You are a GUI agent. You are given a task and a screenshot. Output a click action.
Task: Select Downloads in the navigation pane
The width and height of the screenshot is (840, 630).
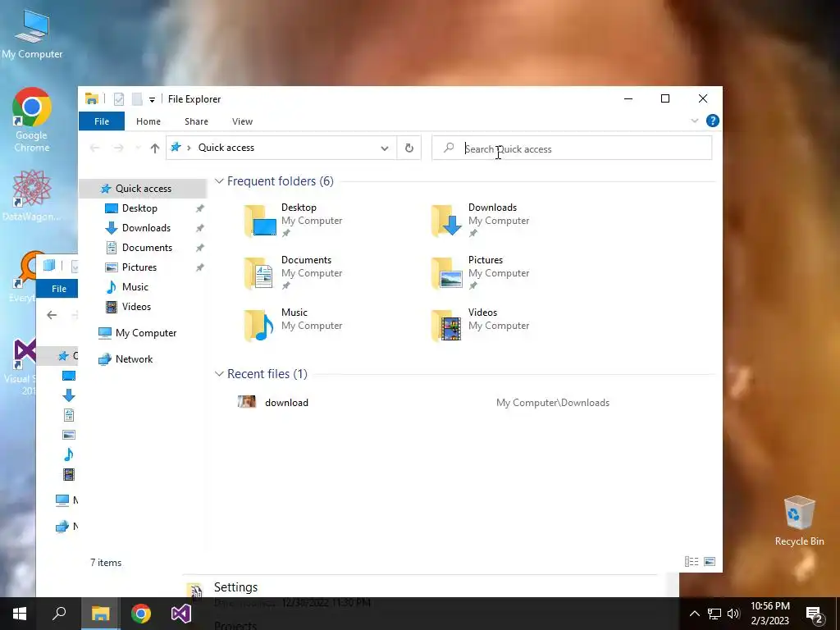coord(146,228)
